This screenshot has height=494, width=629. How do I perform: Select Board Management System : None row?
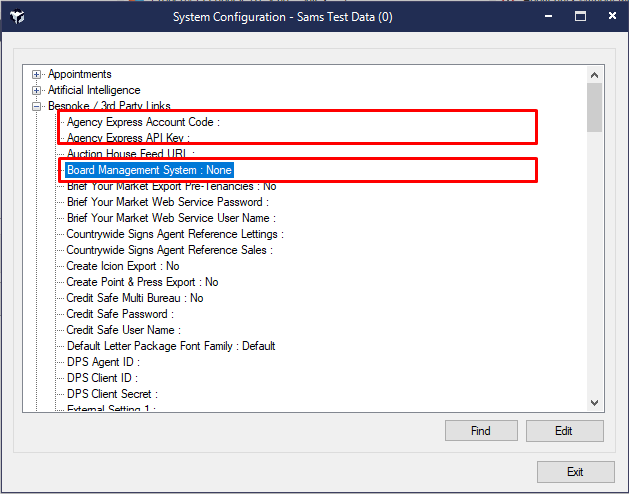(149, 170)
